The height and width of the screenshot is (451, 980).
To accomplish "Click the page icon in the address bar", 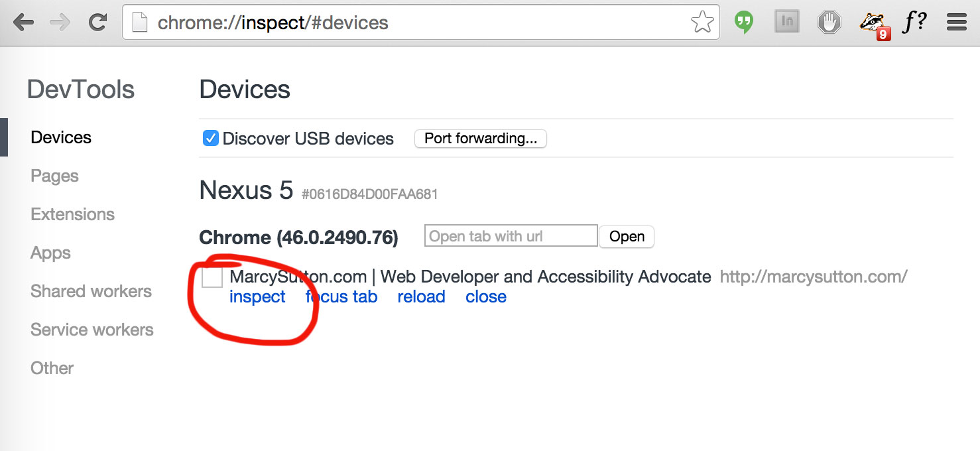I will [x=139, y=21].
